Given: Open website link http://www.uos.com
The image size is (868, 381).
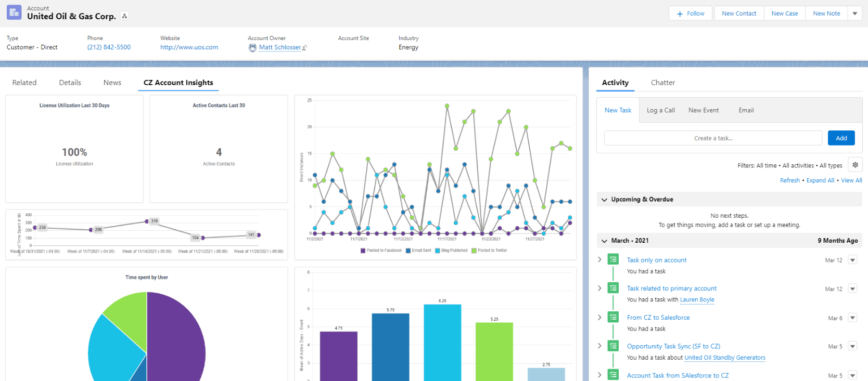Looking at the screenshot, I should (x=189, y=47).
